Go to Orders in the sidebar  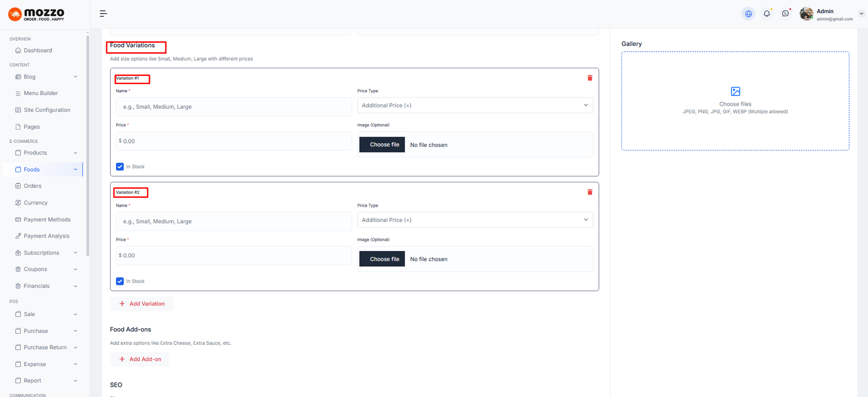point(33,186)
